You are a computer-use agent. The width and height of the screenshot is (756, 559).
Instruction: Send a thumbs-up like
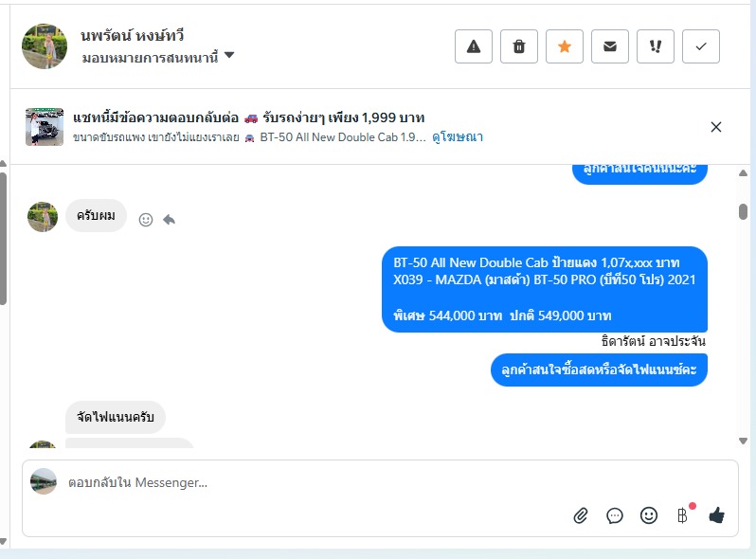click(717, 515)
